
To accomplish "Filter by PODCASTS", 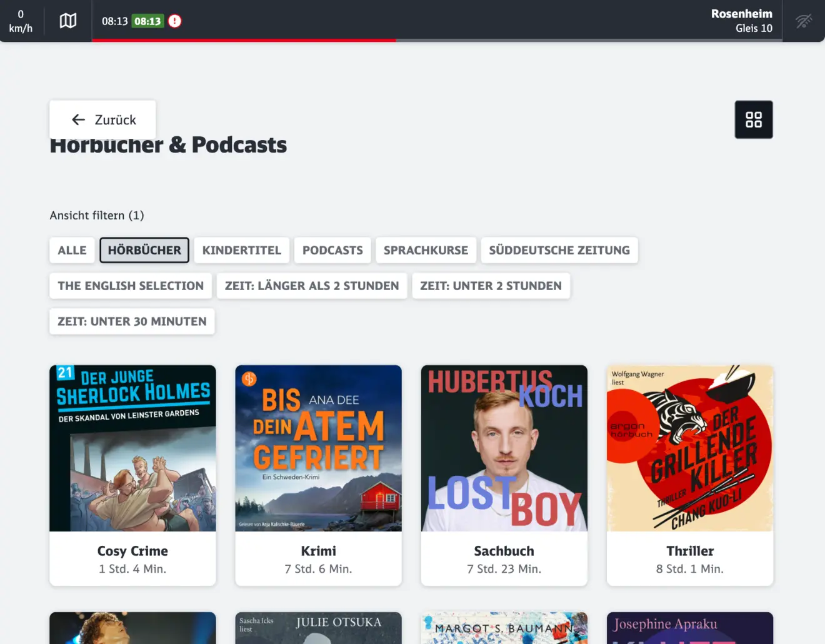I will click(332, 250).
